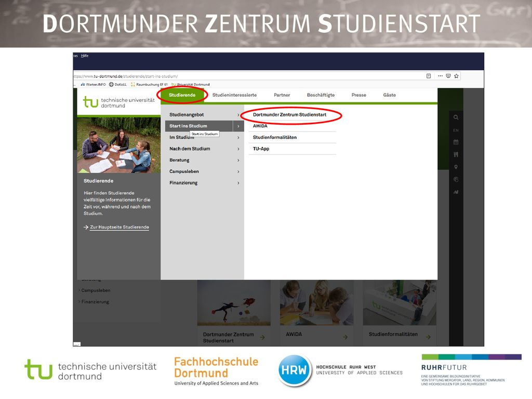Click the dimmed Campusleben link in left navigation
Image resolution: width=532 pixels, height=399 pixels.
(x=96, y=290)
